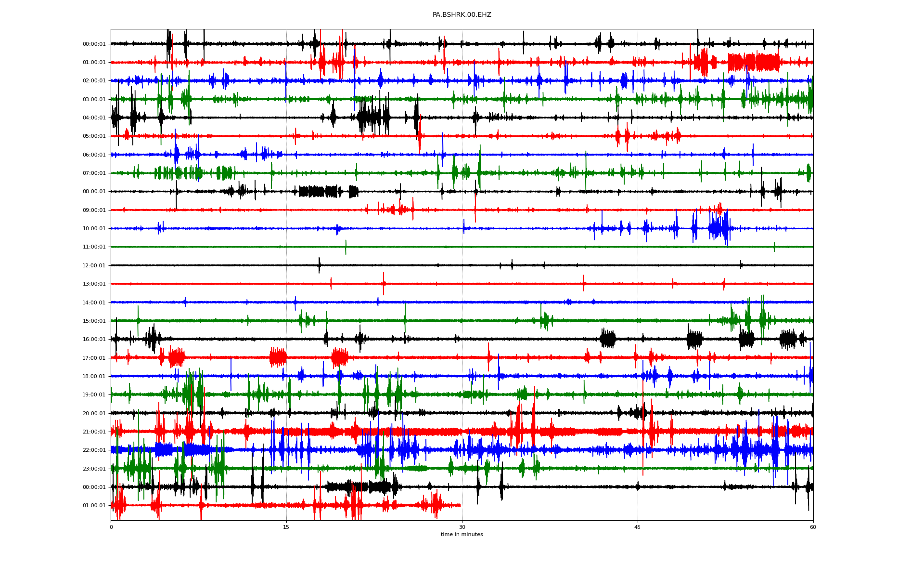Click the 13:00:01 trace time label

point(94,284)
